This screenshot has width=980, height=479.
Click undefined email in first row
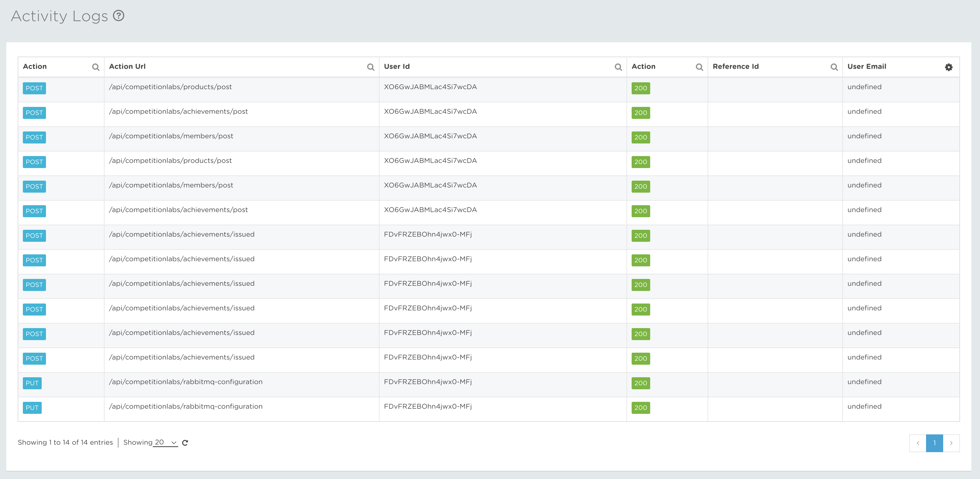tap(864, 87)
